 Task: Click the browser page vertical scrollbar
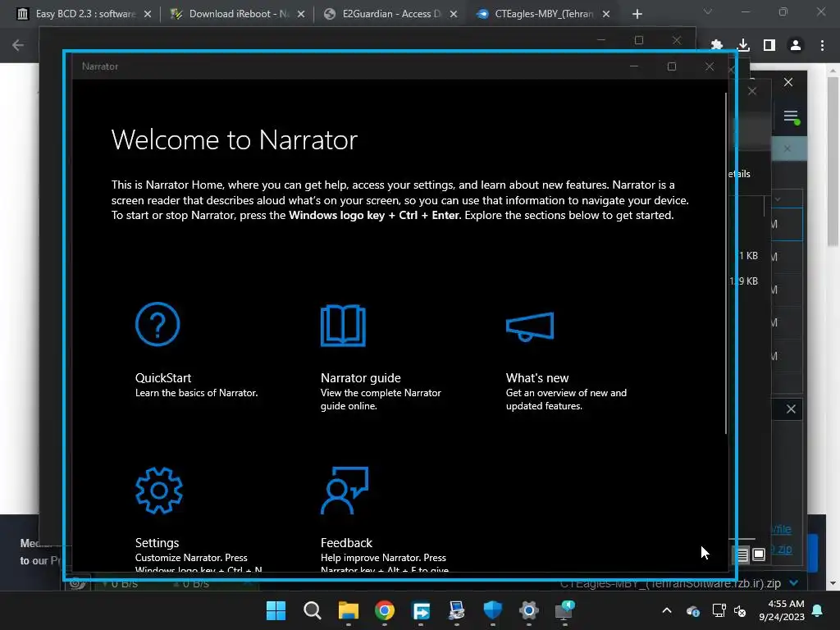pyautogui.click(x=833, y=161)
